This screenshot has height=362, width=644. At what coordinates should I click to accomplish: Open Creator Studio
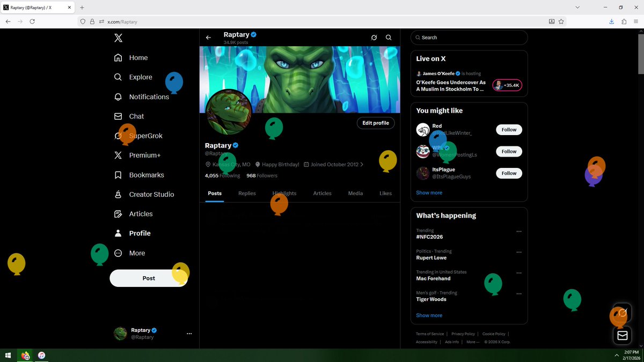144,194
